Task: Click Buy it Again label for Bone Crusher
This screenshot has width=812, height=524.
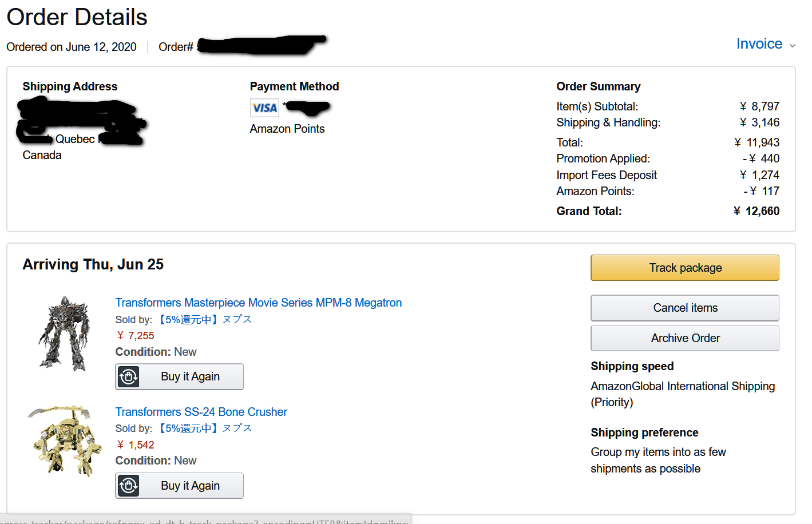Action: click(190, 486)
